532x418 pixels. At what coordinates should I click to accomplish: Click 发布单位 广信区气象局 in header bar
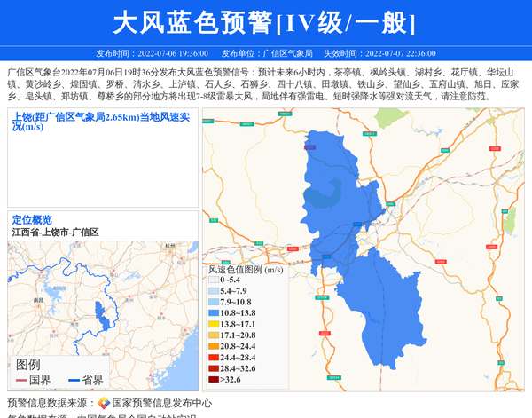coord(266,54)
